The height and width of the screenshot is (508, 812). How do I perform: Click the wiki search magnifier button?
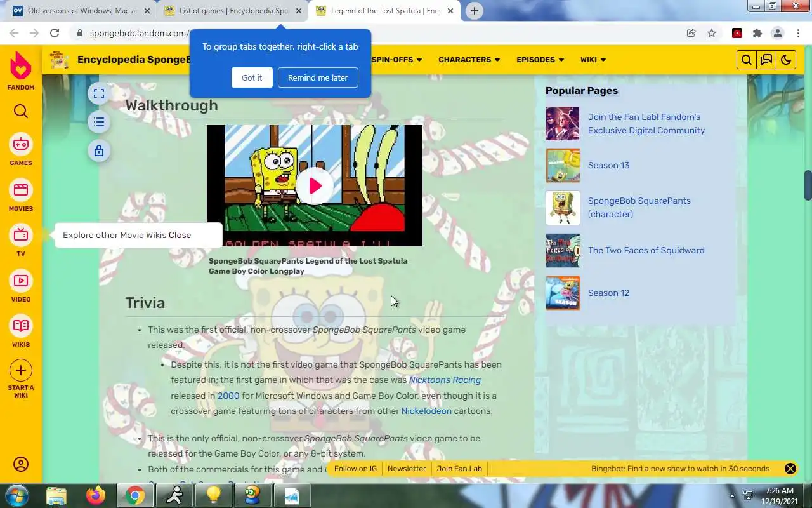pyautogui.click(x=747, y=60)
